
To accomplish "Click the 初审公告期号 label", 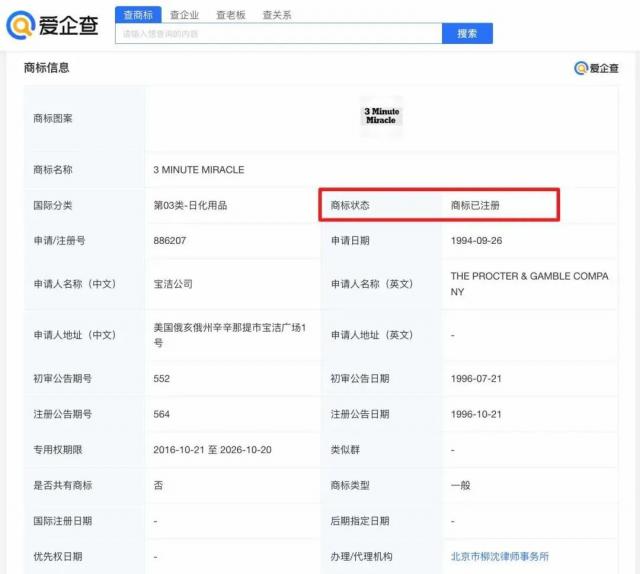I will pos(62,378).
